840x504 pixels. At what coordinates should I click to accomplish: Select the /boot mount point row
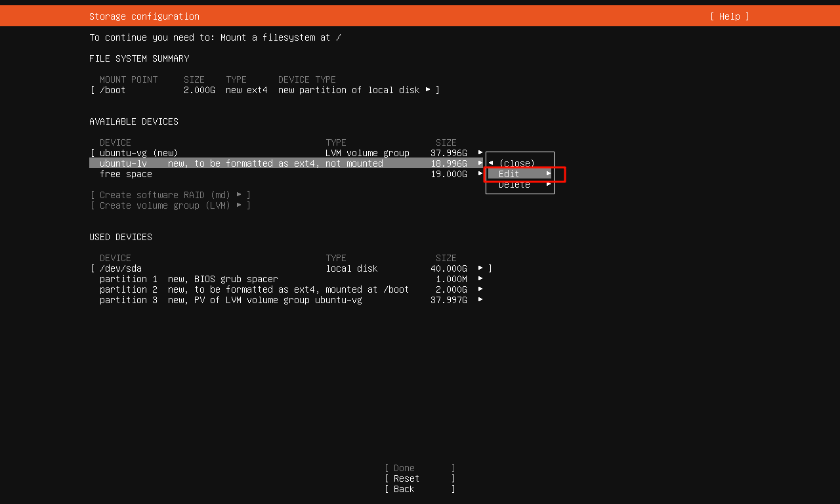point(265,90)
